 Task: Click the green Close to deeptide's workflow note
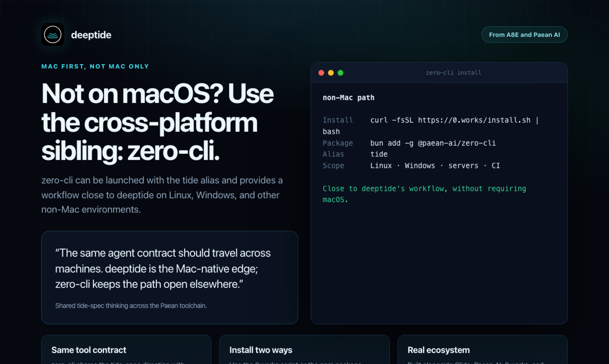point(424,194)
